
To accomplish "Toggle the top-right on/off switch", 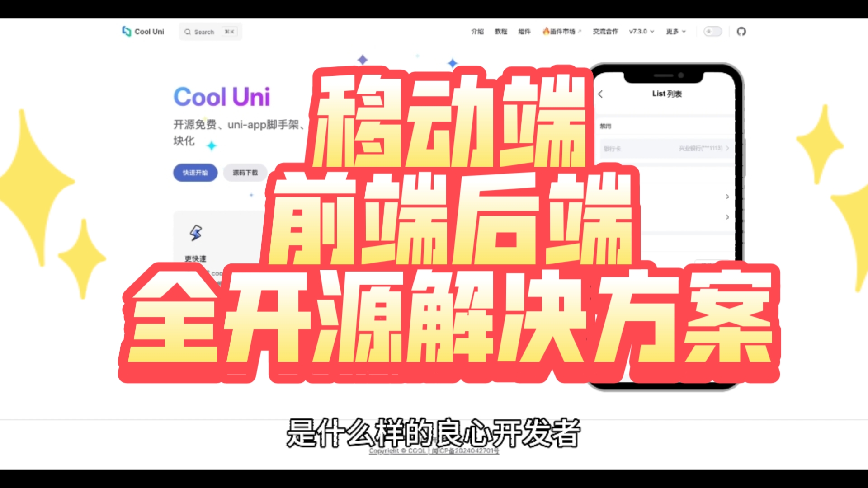I will (x=713, y=31).
